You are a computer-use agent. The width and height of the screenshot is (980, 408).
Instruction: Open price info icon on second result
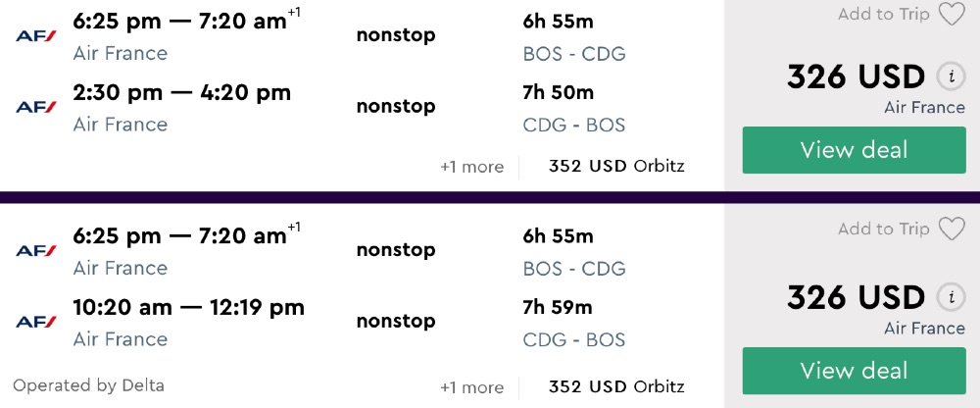coord(949,297)
